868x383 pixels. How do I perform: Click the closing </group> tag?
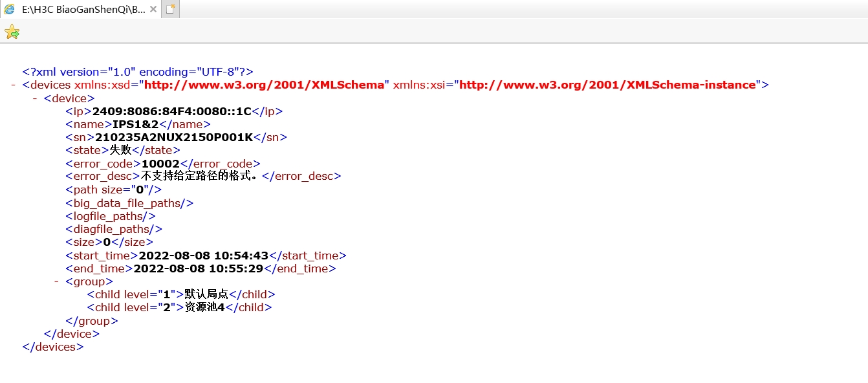tap(92, 321)
